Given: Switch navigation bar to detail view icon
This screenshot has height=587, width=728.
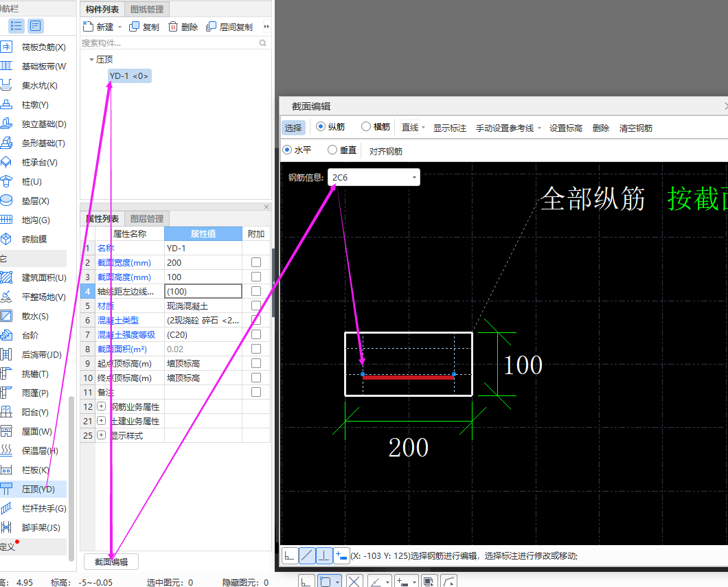Looking at the screenshot, I should coord(36,26).
